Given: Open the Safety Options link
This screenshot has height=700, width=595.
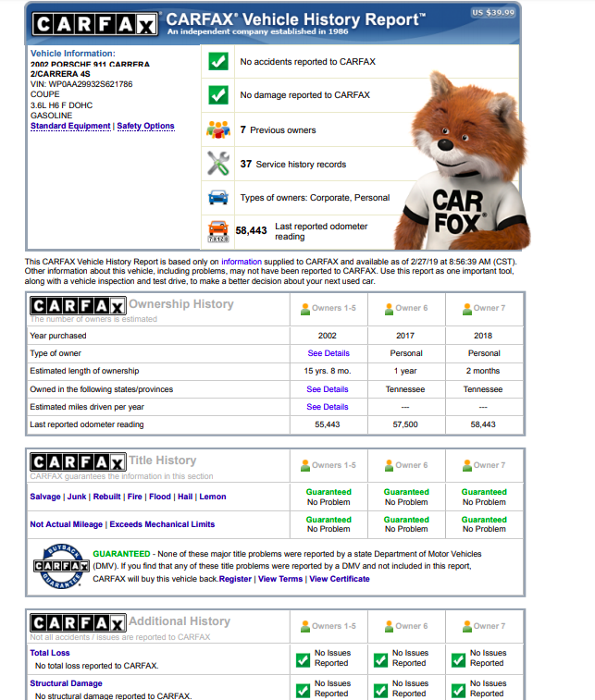Looking at the screenshot, I should click(145, 126).
